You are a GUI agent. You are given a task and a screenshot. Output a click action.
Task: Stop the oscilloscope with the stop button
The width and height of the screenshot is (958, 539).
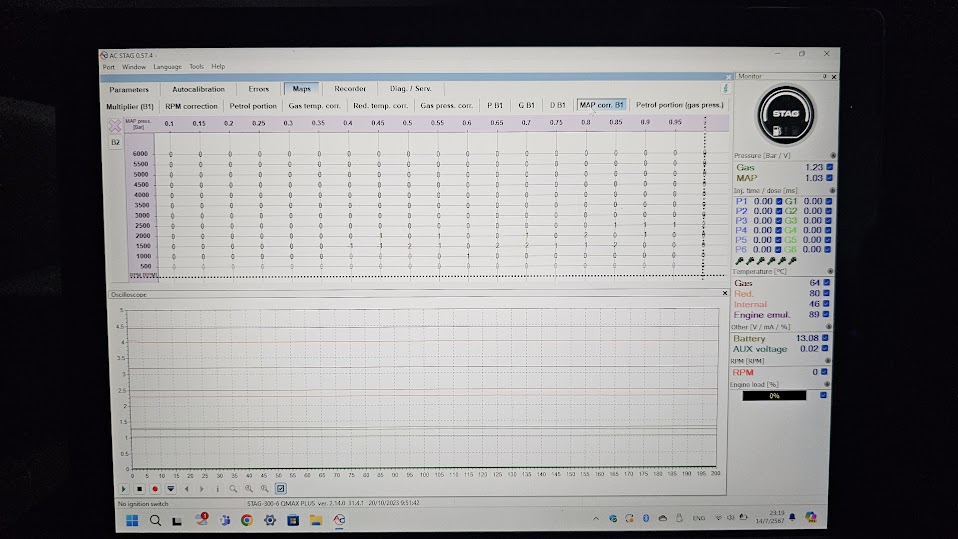click(x=139, y=489)
